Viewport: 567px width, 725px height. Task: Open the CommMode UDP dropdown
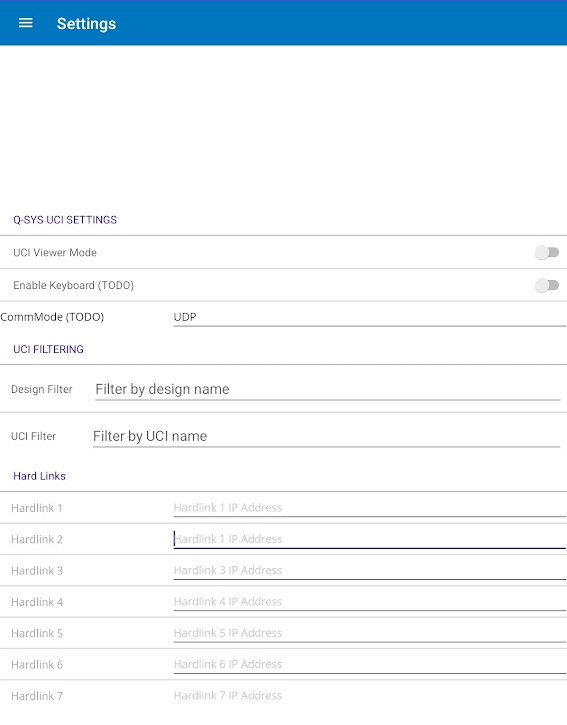click(x=370, y=317)
